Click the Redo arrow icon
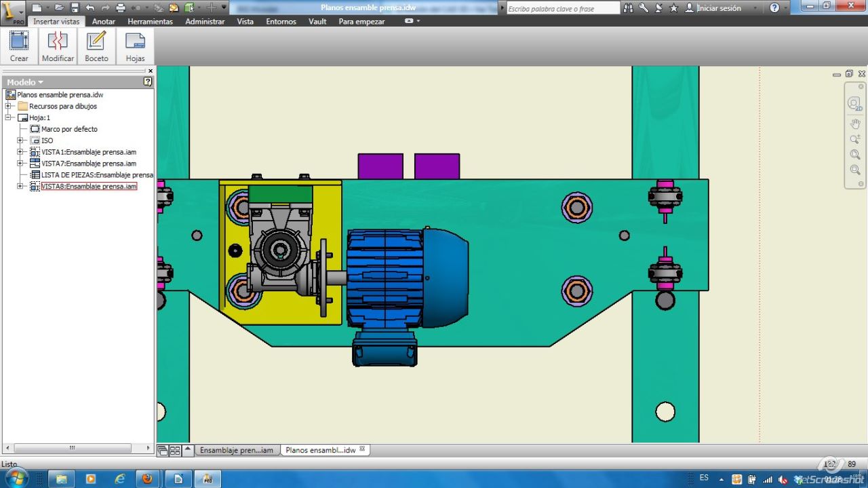 [x=106, y=7]
